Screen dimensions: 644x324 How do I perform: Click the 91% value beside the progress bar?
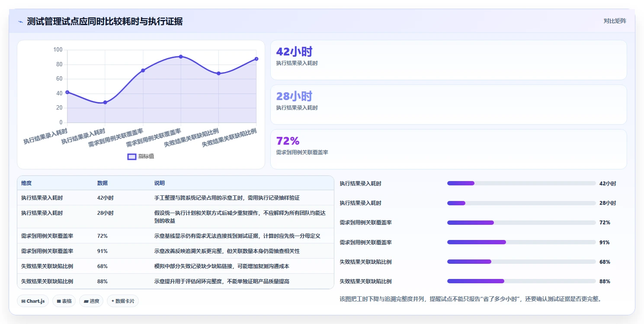coord(605,243)
